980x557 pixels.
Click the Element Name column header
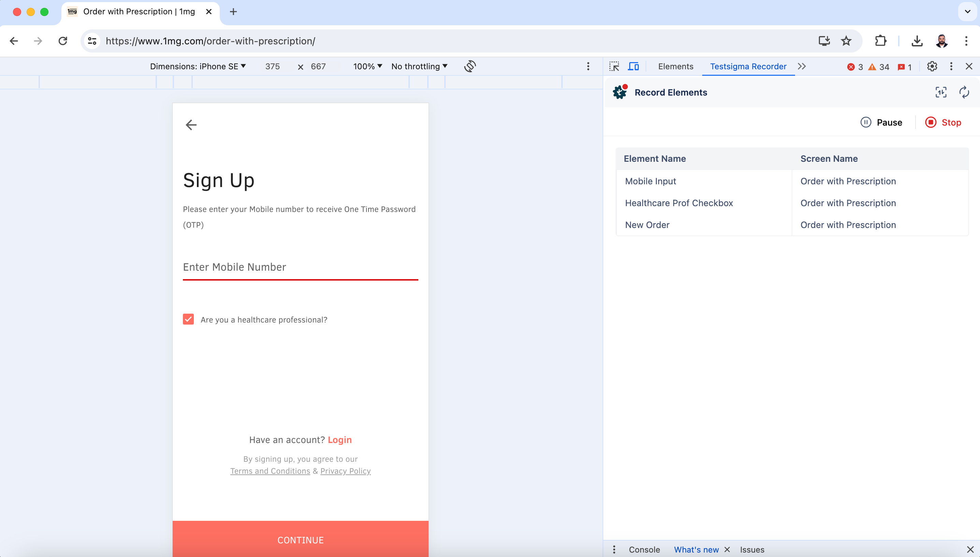[x=654, y=158]
